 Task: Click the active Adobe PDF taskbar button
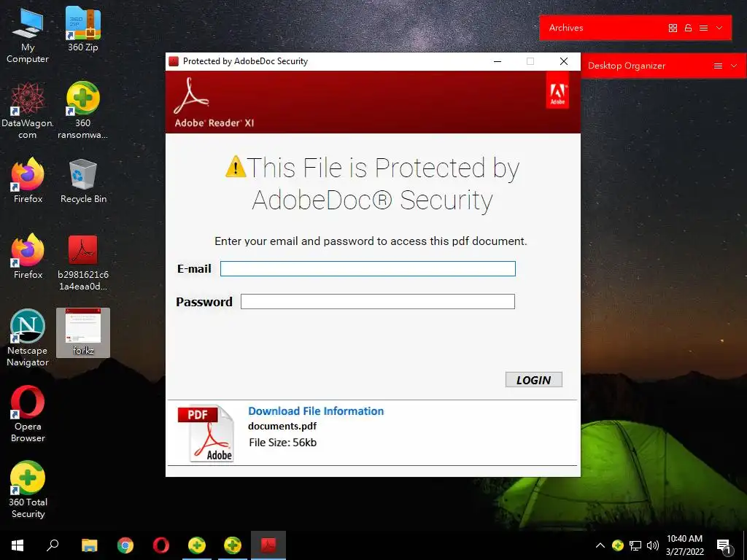[x=268, y=545]
